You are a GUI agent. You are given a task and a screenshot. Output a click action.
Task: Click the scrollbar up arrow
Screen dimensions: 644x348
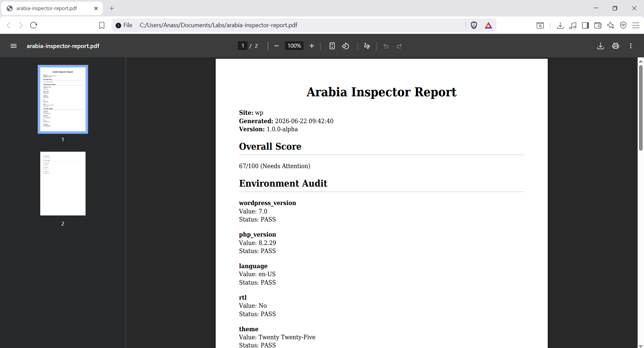(641, 61)
